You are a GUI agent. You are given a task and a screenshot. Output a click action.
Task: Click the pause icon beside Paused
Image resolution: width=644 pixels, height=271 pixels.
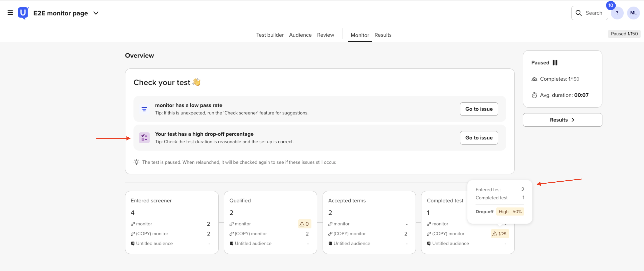point(555,63)
